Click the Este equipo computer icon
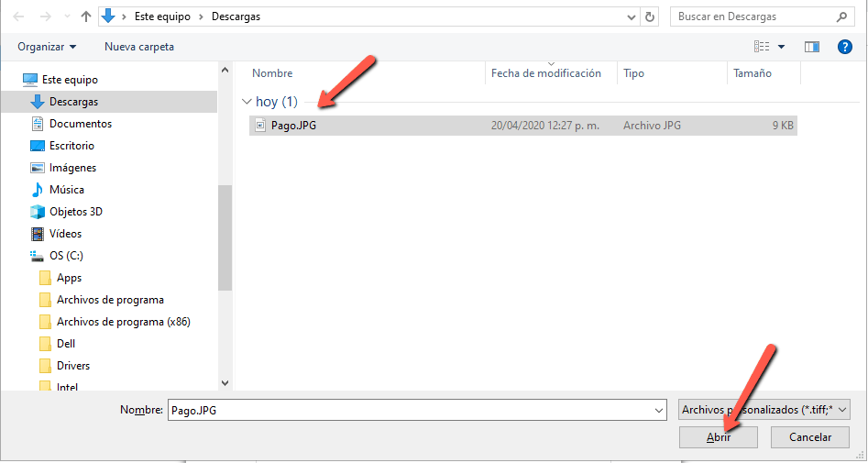The image size is (868, 463). coord(30,80)
